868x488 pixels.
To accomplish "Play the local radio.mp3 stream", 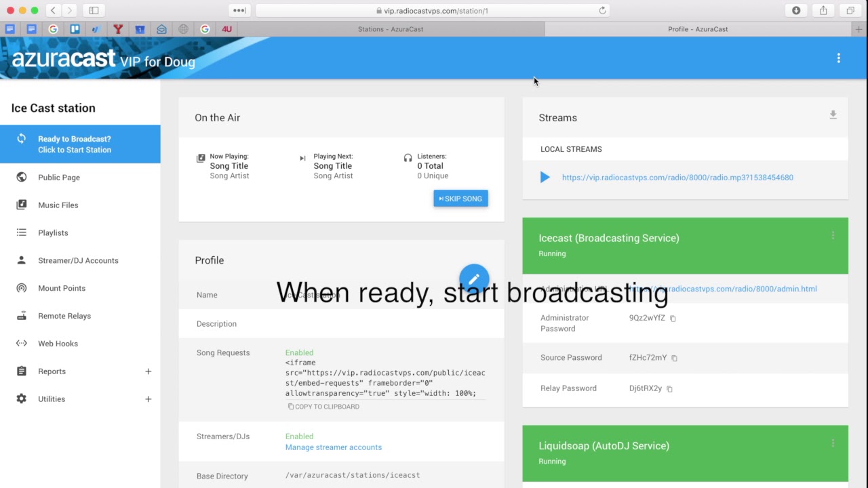I will pos(545,178).
